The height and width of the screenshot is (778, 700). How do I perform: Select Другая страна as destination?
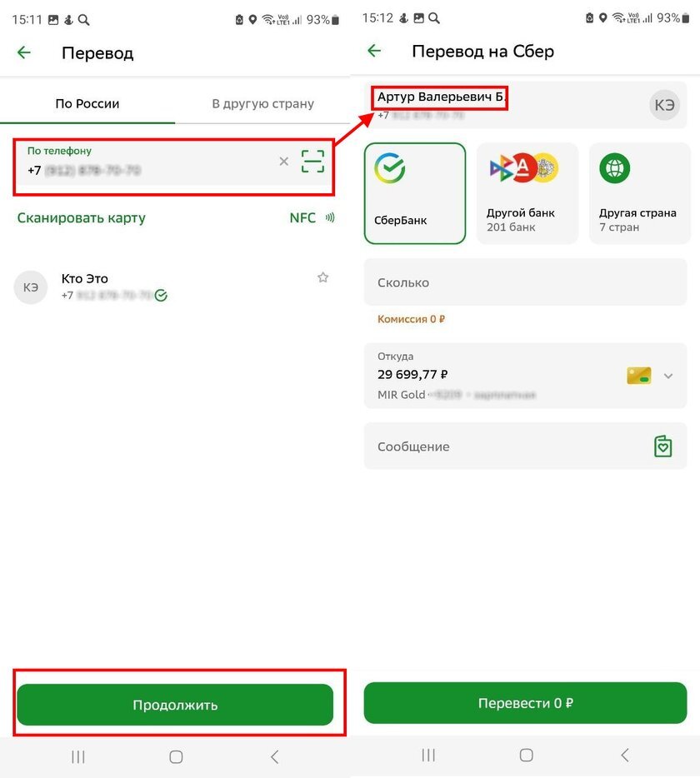(x=638, y=192)
